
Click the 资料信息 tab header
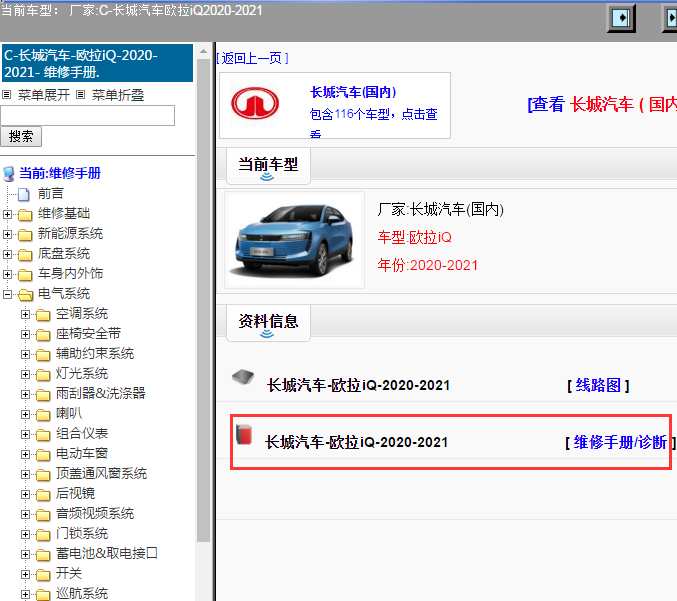268,323
